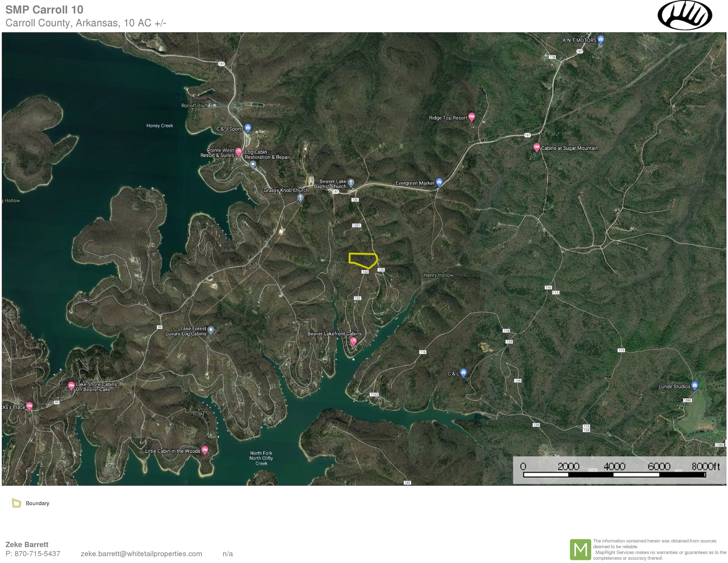
Task: Click the phone number 870-715-5437
Action: (37, 554)
